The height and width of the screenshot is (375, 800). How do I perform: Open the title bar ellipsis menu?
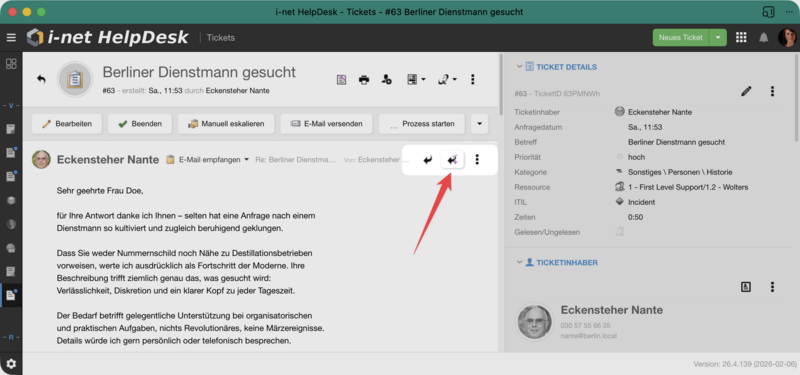tap(789, 12)
